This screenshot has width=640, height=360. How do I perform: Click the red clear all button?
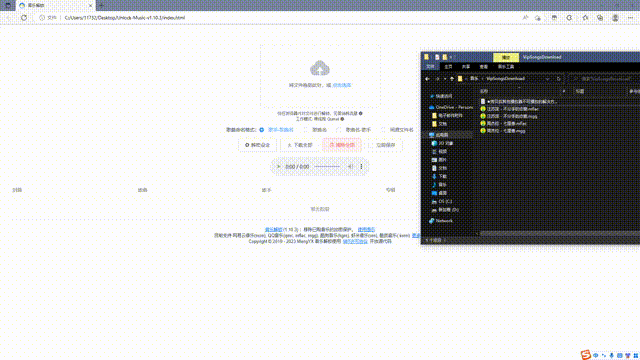[x=342, y=145]
